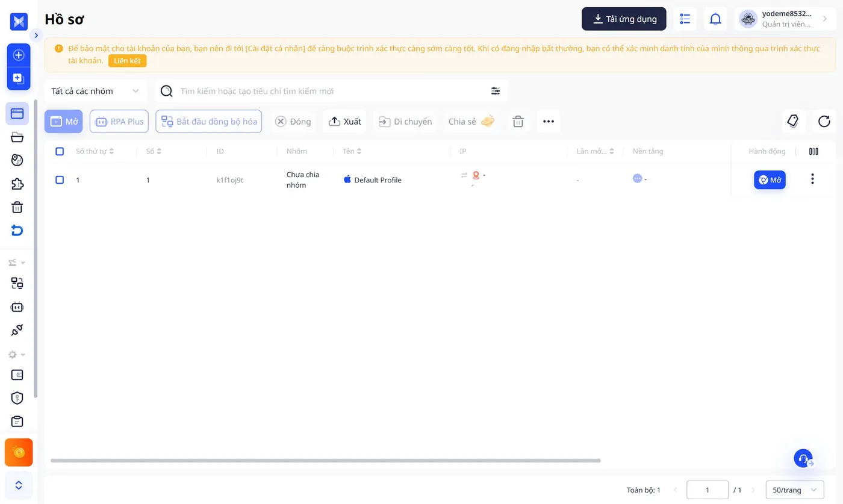Screen dimensions: 843x504
Task: Expand the collapsed sidebar arrow
Action: [x=36, y=36]
